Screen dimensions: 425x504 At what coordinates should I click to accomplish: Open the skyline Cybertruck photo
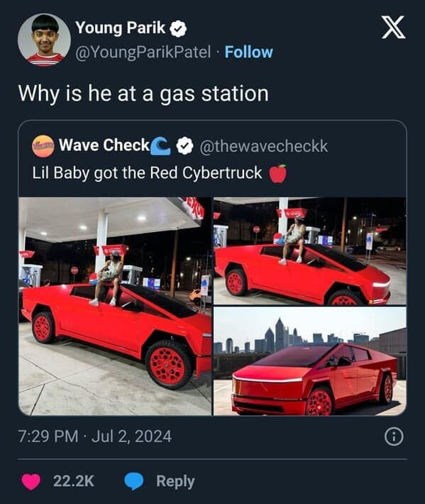310,361
